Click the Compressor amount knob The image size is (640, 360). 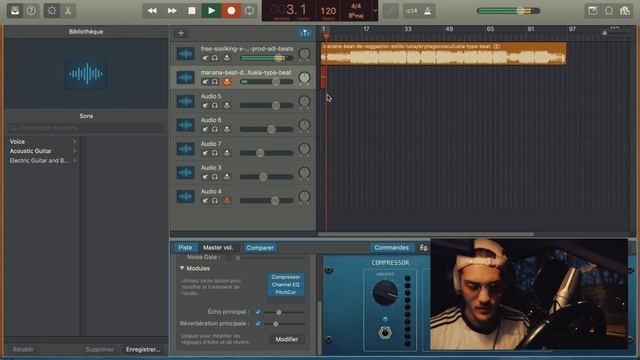click(x=385, y=292)
